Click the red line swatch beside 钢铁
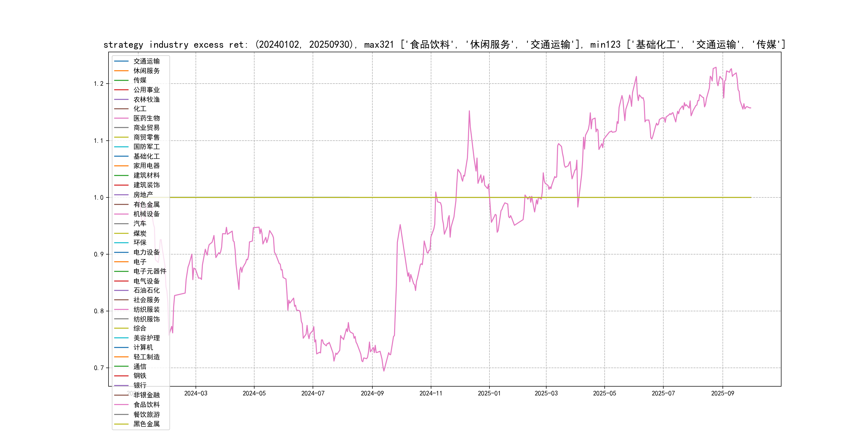This screenshot has width=868, height=434. click(x=121, y=376)
